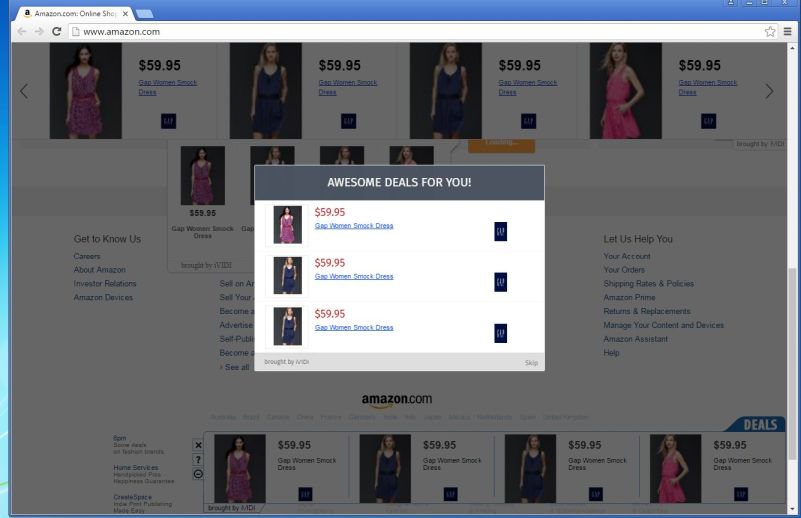The image size is (801, 518).
Task: Click the page vertical scrollbar thumb
Action: (x=792, y=363)
